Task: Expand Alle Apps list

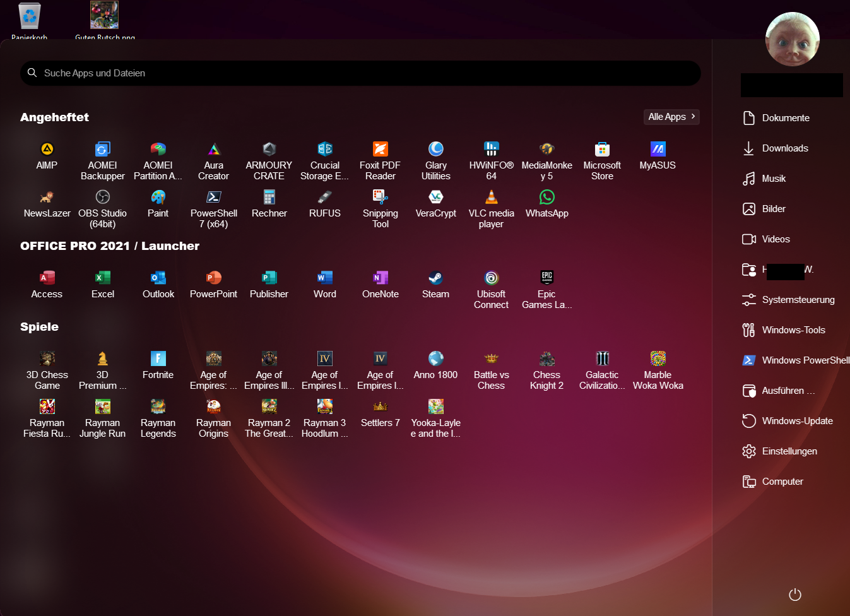Action: coord(671,117)
